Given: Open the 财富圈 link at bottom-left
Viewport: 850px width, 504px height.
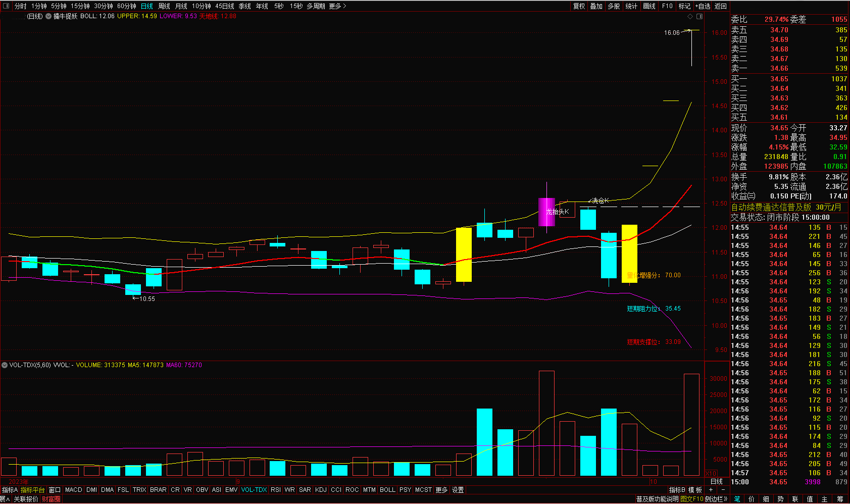Looking at the screenshot, I should pos(51,499).
